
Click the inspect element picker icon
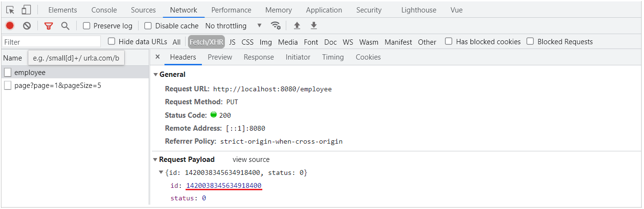(x=10, y=10)
